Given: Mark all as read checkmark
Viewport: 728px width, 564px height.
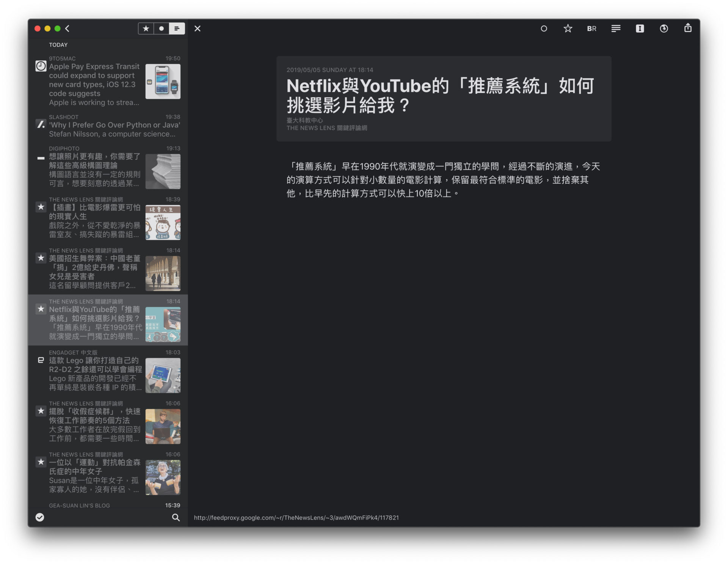Looking at the screenshot, I should point(40,517).
